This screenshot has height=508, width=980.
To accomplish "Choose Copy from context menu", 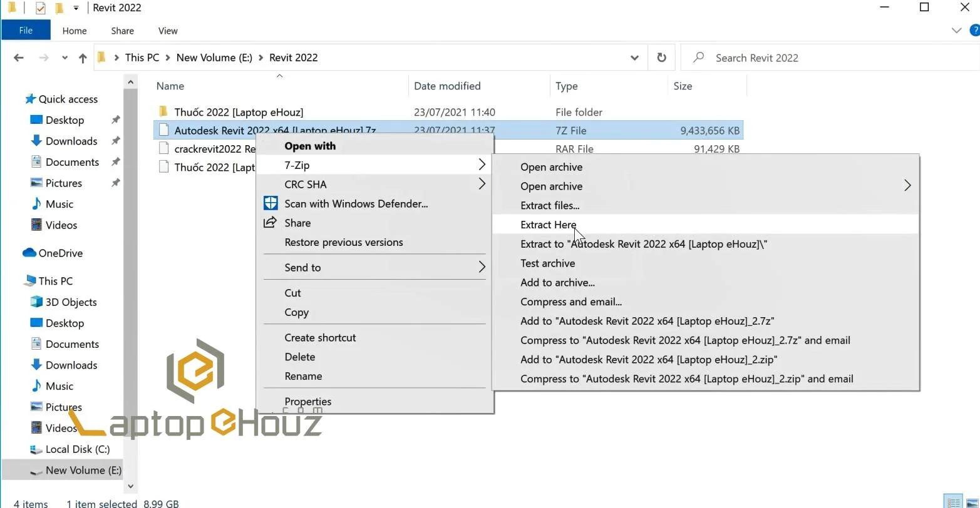I will click(374, 312).
